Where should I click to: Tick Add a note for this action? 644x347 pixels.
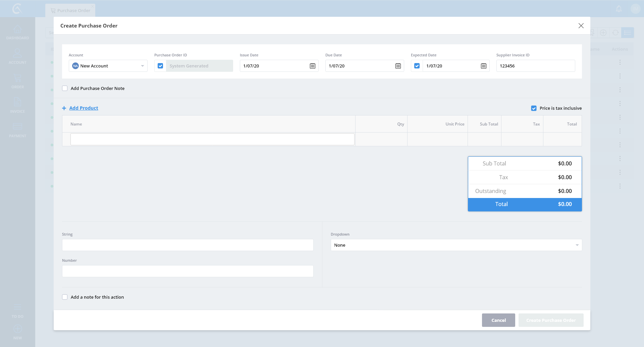[x=65, y=297]
